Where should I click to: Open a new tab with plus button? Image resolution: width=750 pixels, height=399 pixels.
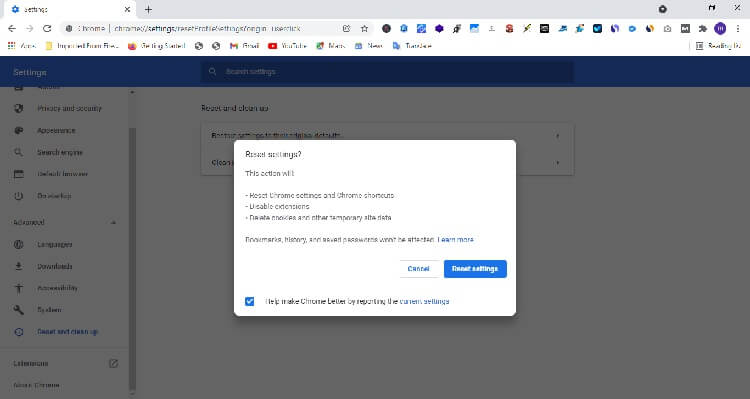point(148,10)
